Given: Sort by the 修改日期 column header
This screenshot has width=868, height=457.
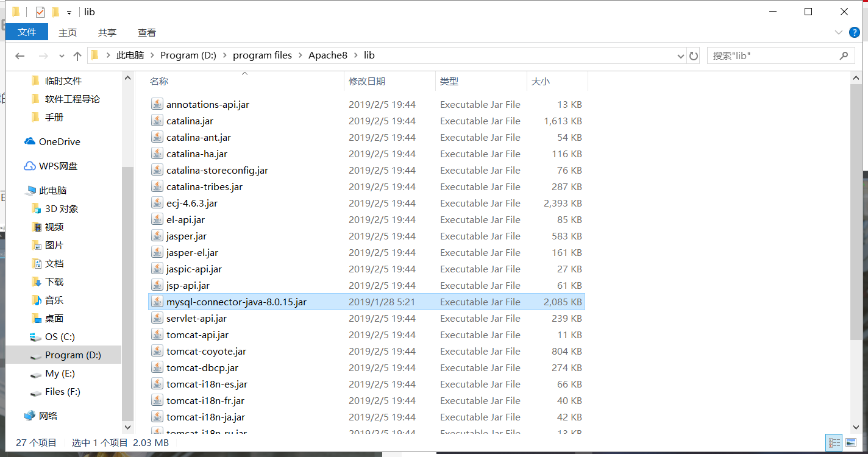Looking at the screenshot, I should [x=390, y=81].
